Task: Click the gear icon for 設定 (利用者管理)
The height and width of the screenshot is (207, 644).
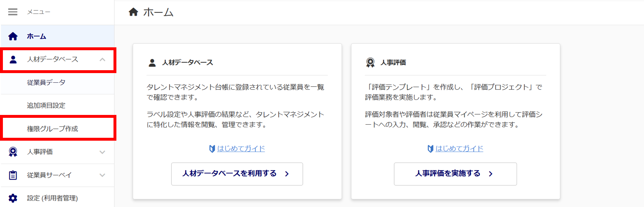Action: [13, 198]
